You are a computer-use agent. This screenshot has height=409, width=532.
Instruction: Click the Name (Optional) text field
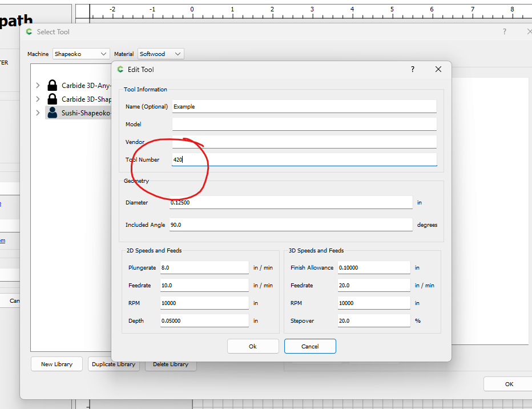pos(304,106)
